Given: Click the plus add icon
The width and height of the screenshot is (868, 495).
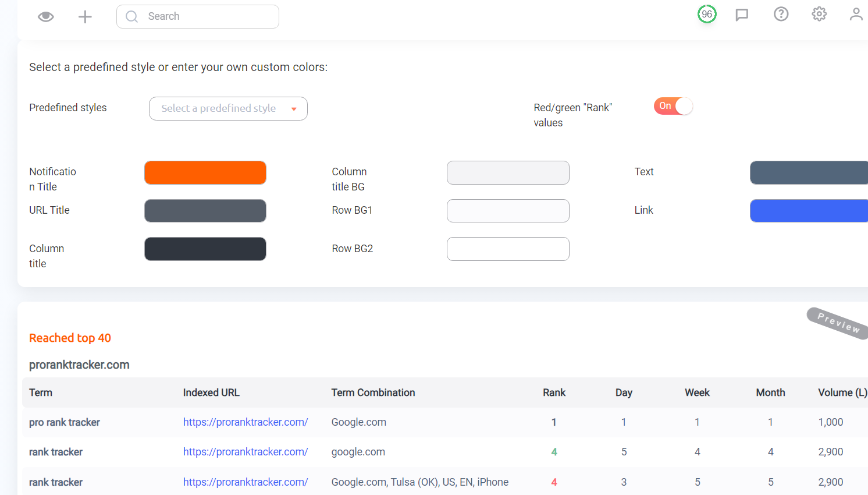Looking at the screenshot, I should (85, 17).
